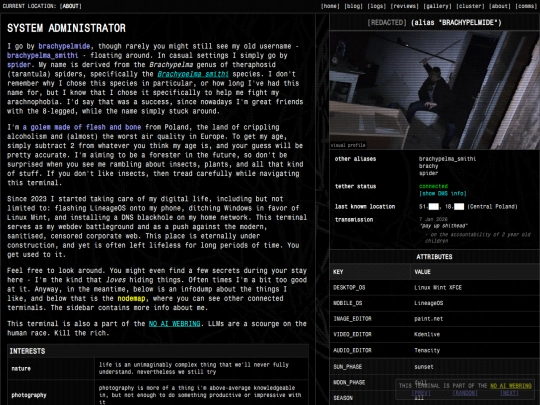Click the 'connected' tether status value

click(x=433, y=186)
